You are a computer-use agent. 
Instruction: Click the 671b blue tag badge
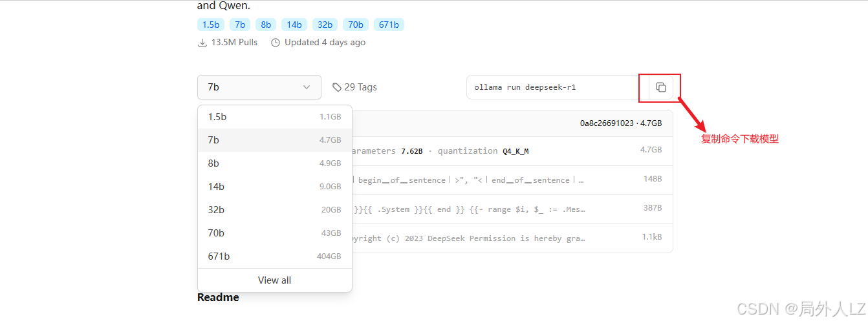[x=389, y=25]
